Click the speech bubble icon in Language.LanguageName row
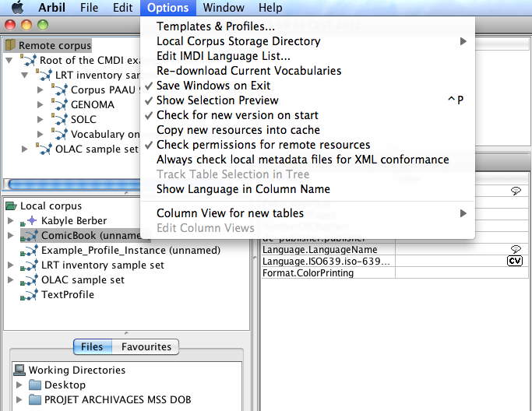 point(516,249)
